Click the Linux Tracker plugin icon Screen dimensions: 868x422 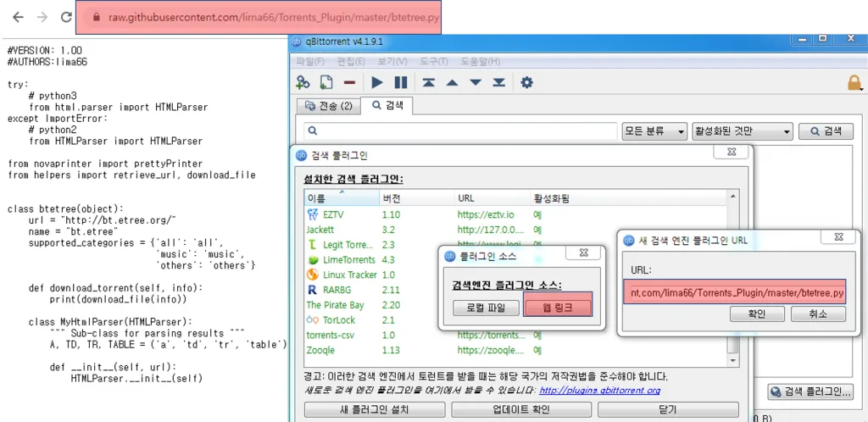click(313, 275)
